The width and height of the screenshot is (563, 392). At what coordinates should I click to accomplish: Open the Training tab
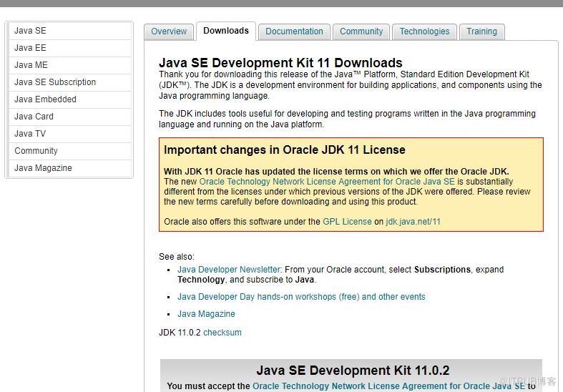point(482,31)
